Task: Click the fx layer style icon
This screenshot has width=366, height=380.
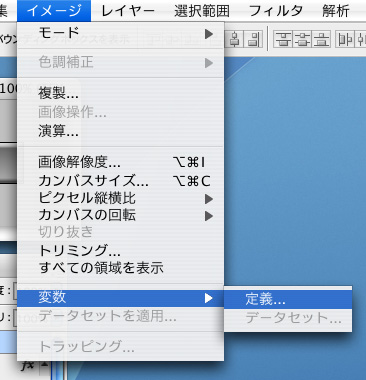Action: click(x=28, y=366)
